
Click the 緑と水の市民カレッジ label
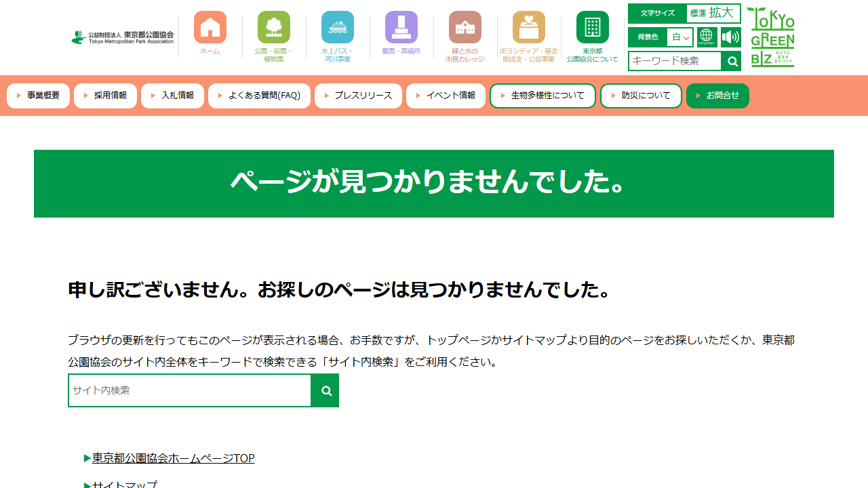(465, 56)
